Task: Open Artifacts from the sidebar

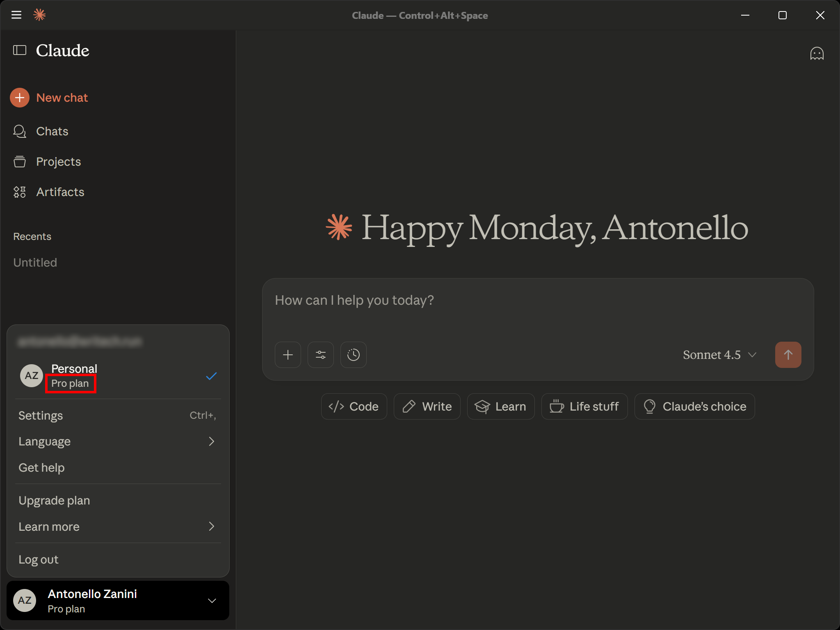Action: point(60,192)
